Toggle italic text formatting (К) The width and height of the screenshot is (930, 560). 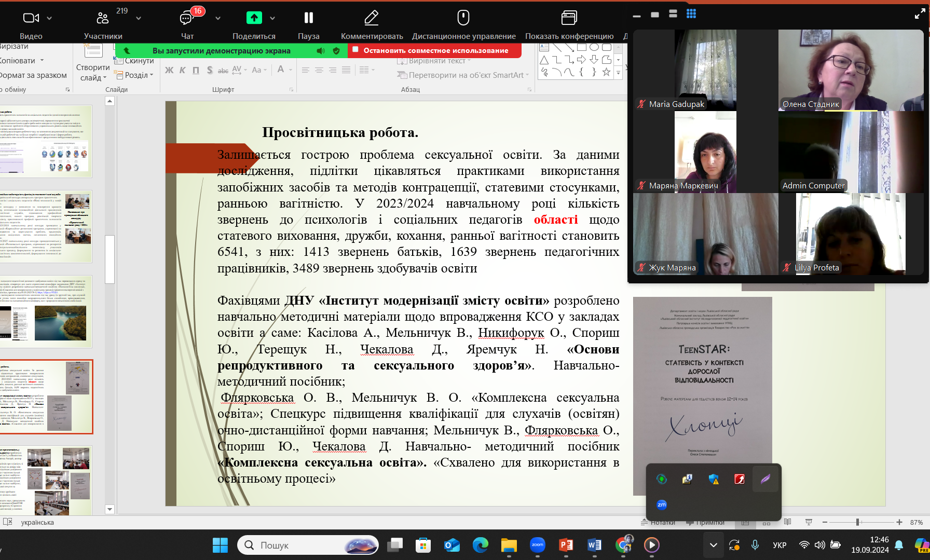coord(183,70)
